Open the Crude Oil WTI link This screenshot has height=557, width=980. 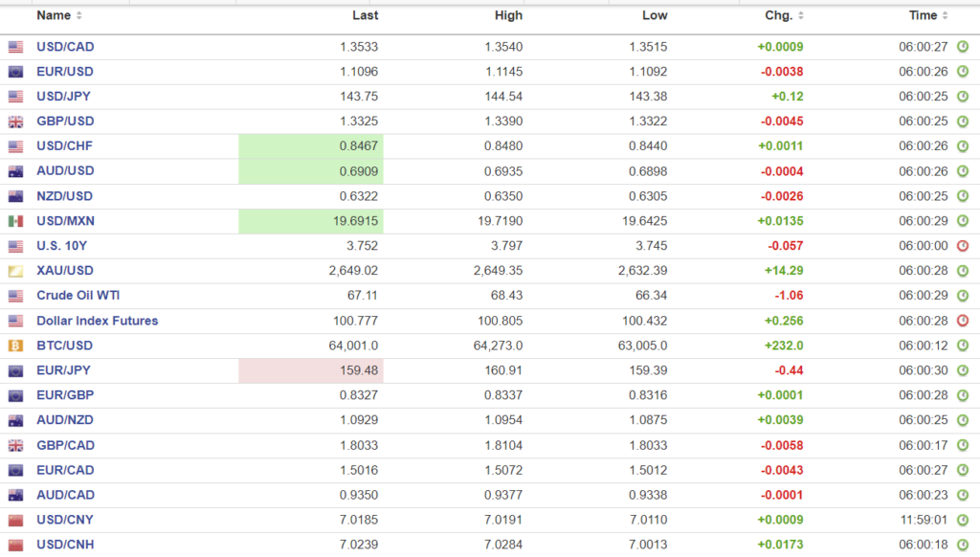[x=78, y=296]
